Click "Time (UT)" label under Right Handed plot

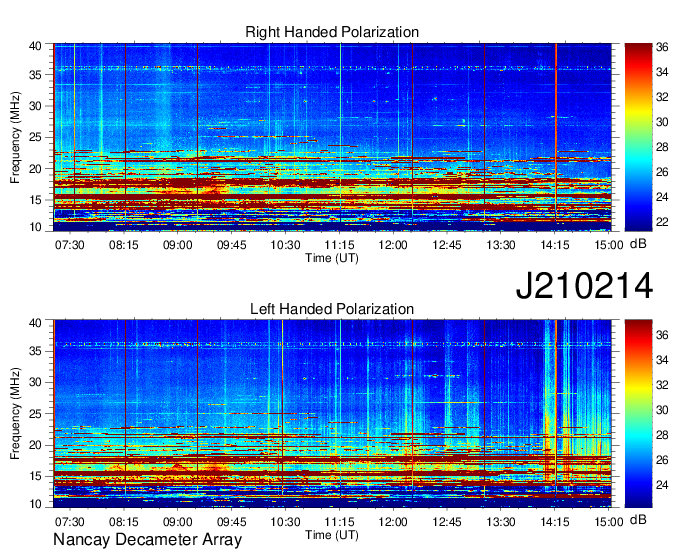point(332,258)
